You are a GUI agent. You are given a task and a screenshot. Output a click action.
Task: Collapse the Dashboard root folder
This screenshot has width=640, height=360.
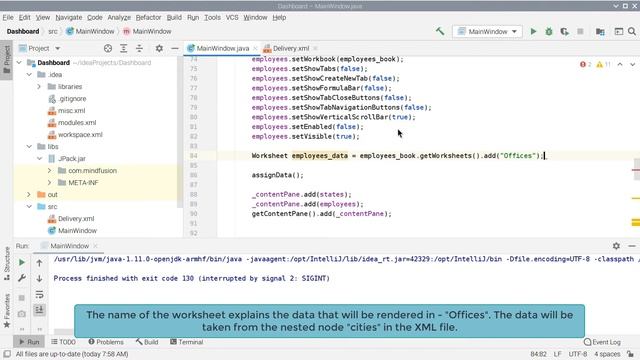point(19,62)
